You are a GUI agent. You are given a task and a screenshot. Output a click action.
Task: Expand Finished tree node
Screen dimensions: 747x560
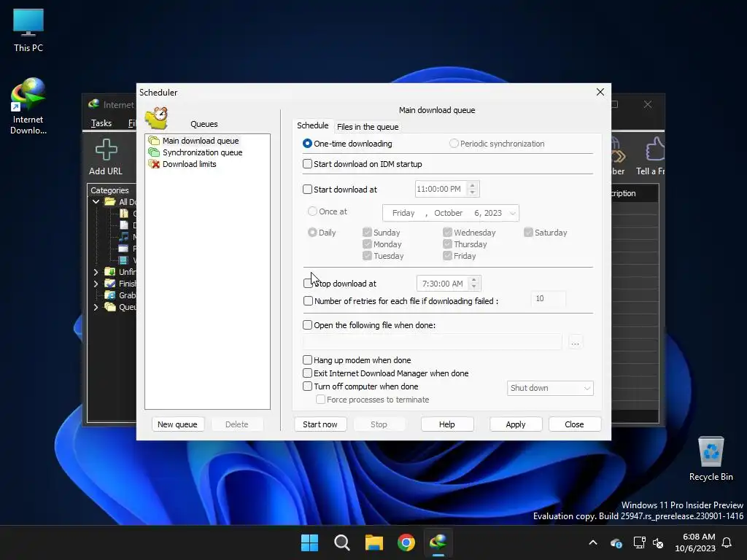point(96,284)
